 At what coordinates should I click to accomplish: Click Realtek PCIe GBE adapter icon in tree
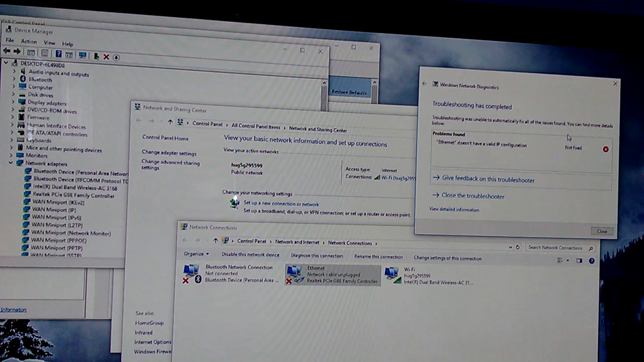[28, 194]
